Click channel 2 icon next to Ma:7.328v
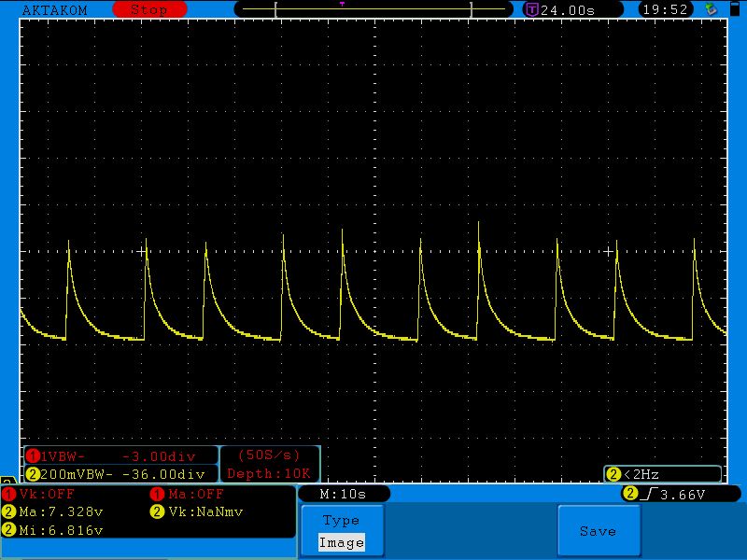The image size is (747, 560). [x=8, y=511]
